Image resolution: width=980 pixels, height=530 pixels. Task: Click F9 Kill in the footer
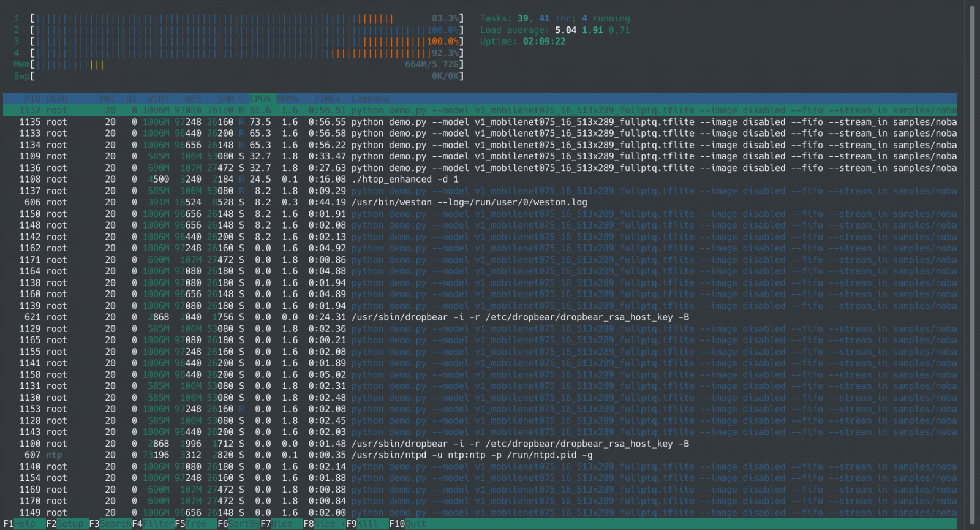click(367, 524)
